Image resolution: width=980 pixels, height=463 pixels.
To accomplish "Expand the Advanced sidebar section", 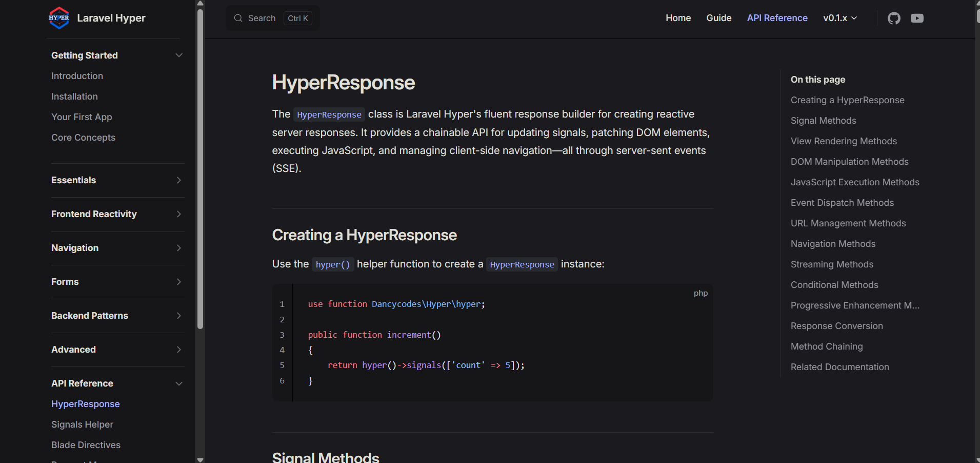I will coord(117,350).
